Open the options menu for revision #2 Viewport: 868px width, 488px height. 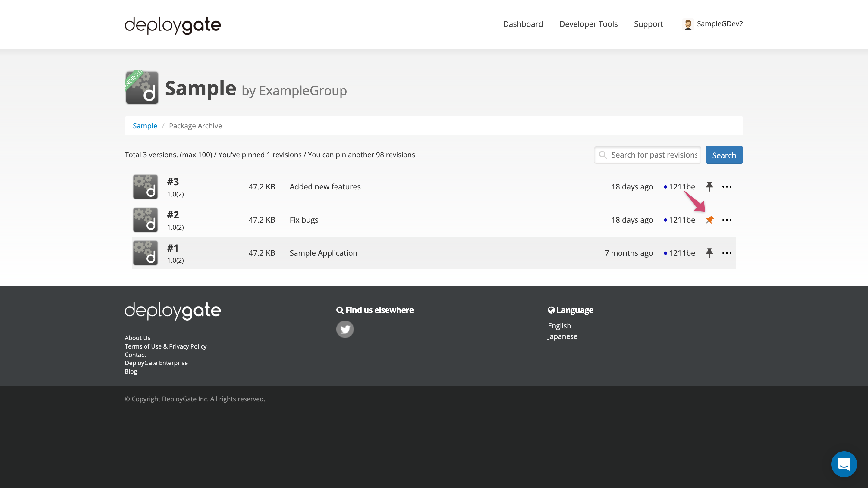pyautogui.click(x=727, y=220)
